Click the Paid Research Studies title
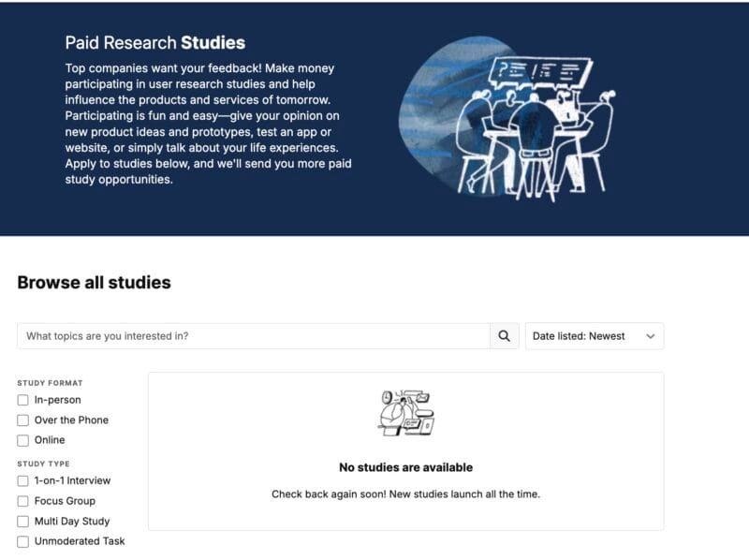This screenshot has height=560, width=749. pyautogui.click(x=155, y=43)
